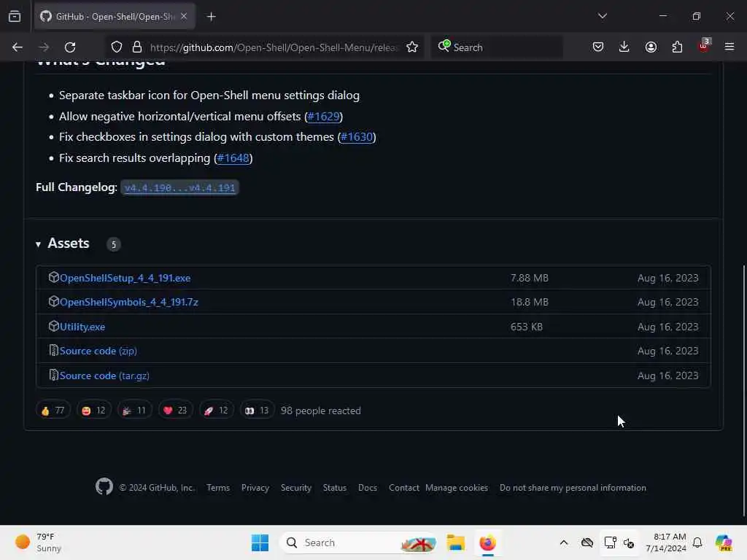Close the GitHub Open-Shell tab

(x=184, y=16)
